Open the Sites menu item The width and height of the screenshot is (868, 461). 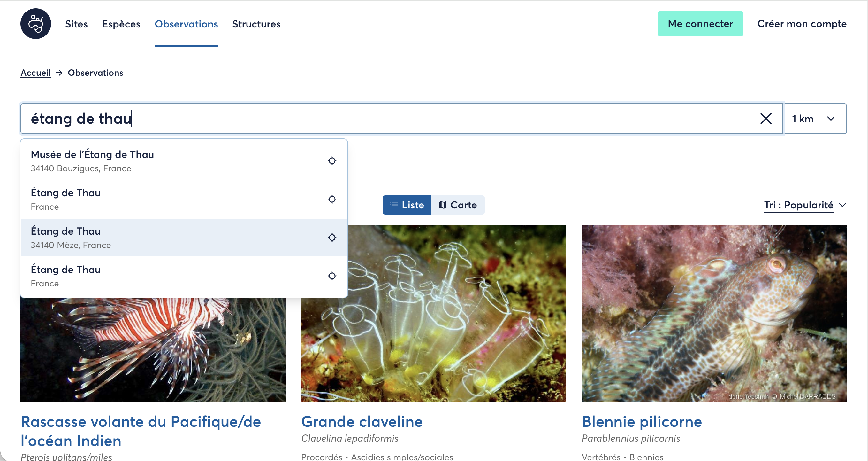pyautogui.click(x=77, y=24)
